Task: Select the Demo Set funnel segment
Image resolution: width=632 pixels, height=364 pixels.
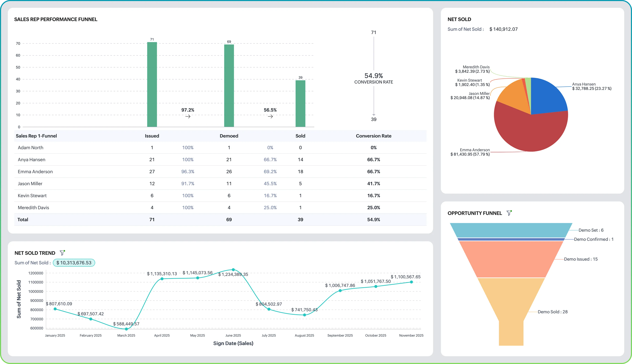Action: click(x=511, y=230)
